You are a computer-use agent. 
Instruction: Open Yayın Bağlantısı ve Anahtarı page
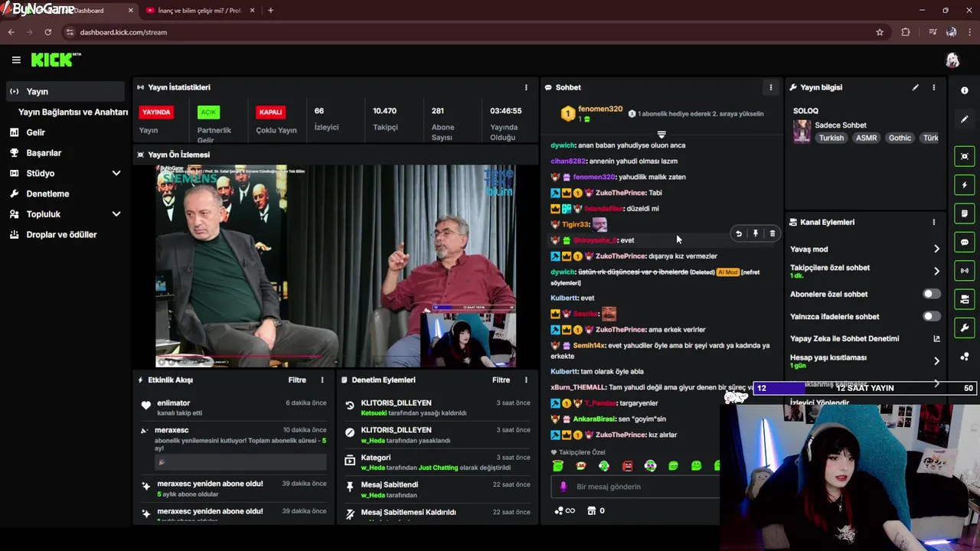pos(73,112)
